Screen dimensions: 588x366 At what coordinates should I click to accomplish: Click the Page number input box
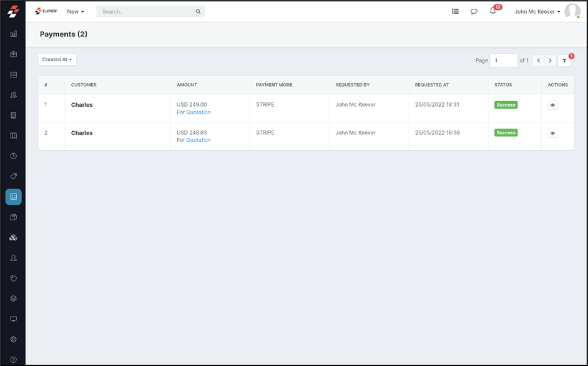point(503,61)
